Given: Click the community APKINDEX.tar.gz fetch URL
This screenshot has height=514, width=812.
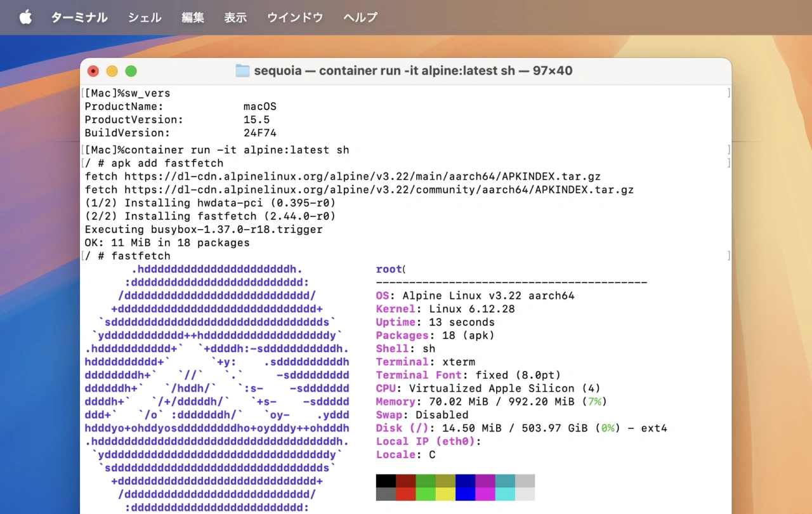Looking at the screenshot, I should [x=379, y=190].
